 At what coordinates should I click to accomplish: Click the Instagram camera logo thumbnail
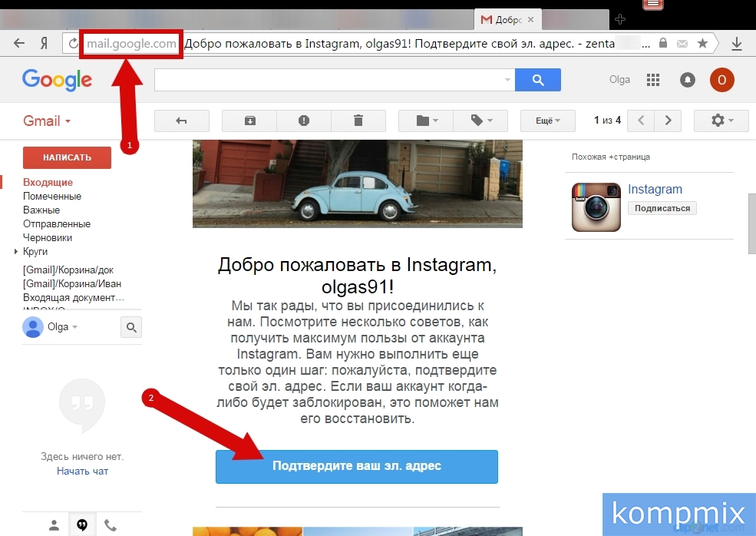click(596, 207)
